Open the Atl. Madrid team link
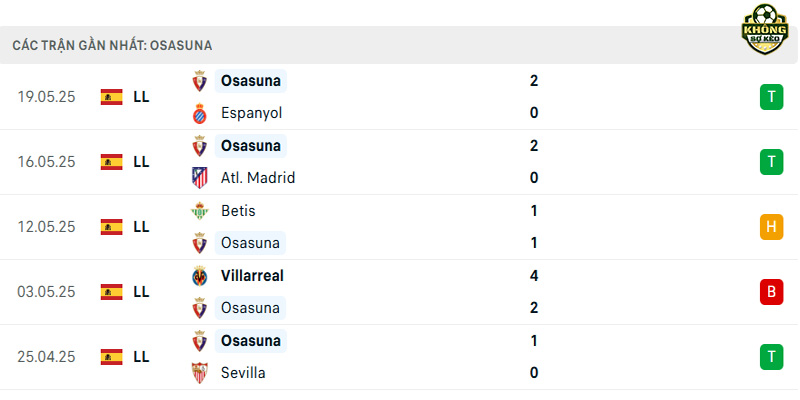This screenshot has height=400, width=800. coord(258,178)
